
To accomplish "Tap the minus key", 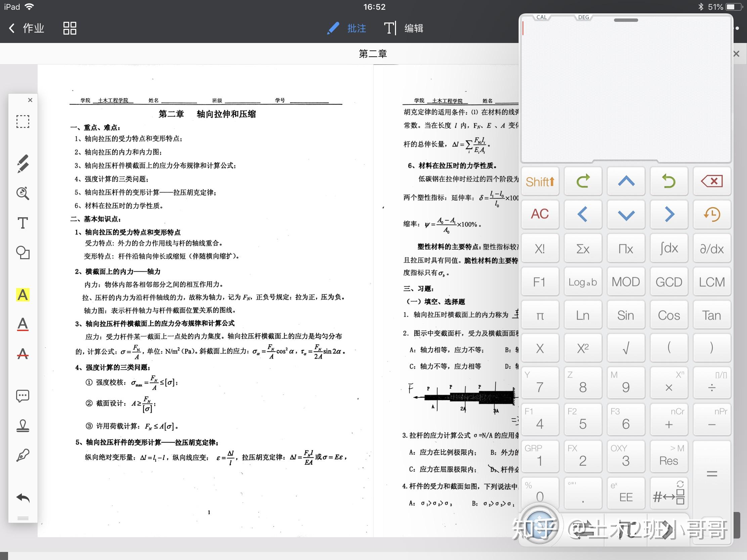I will (x=712, y=420).
